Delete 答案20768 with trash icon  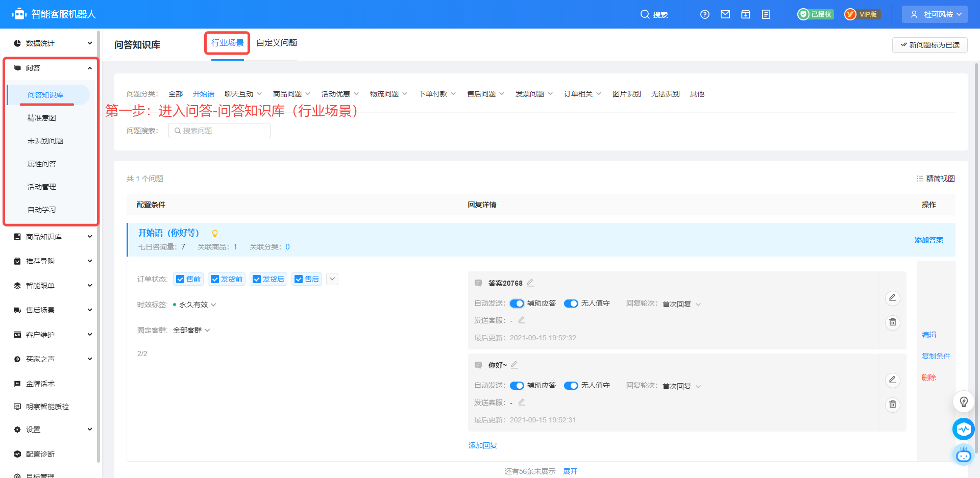coord(893,322)
